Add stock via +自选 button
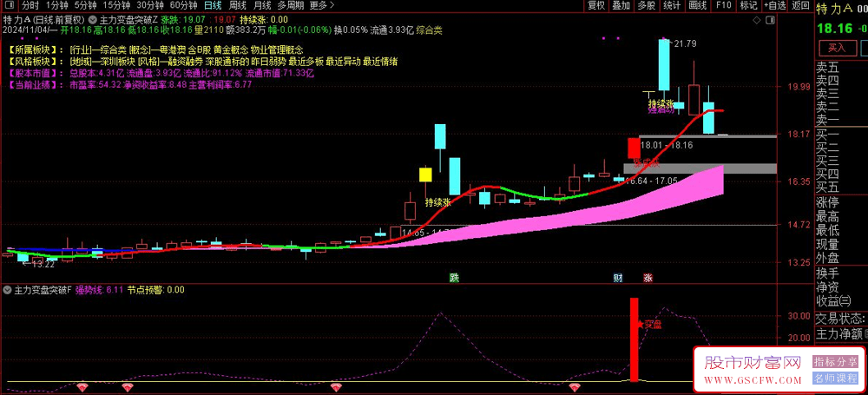The width and height of the screenshot is (868, 395). click(775, 5)
